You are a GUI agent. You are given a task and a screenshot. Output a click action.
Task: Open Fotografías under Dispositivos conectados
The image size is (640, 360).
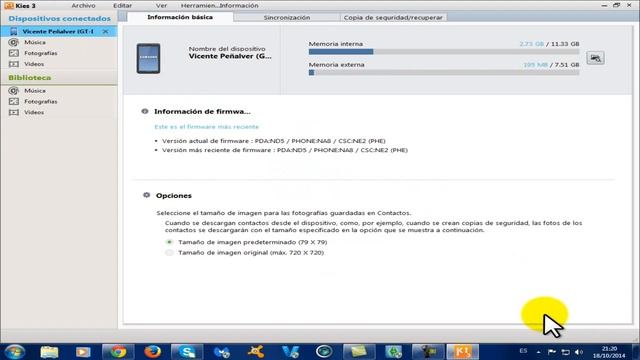[x=40, y=53]
